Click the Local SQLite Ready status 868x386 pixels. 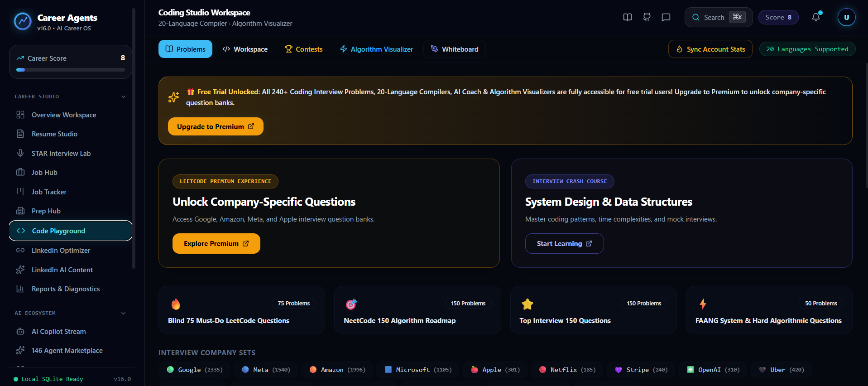[x=48, y=379]
